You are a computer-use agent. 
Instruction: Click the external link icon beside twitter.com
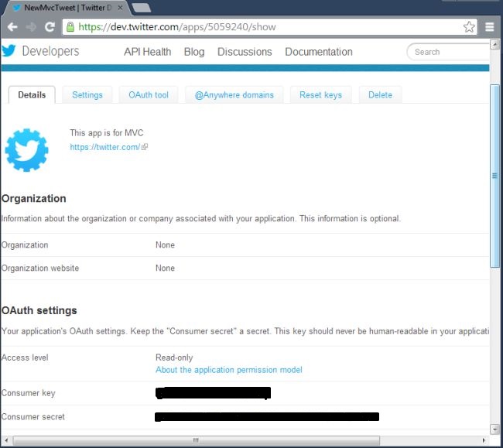(x=145, y=147)
